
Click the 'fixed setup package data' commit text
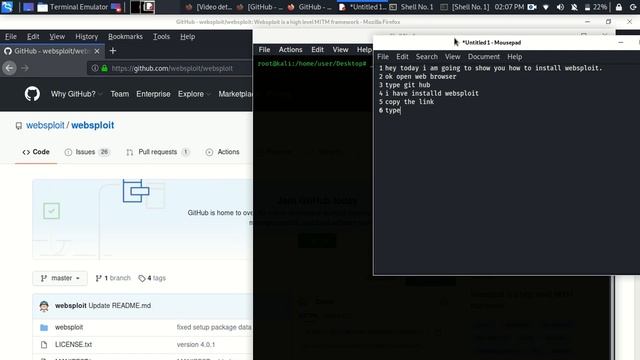click(214, 327)
